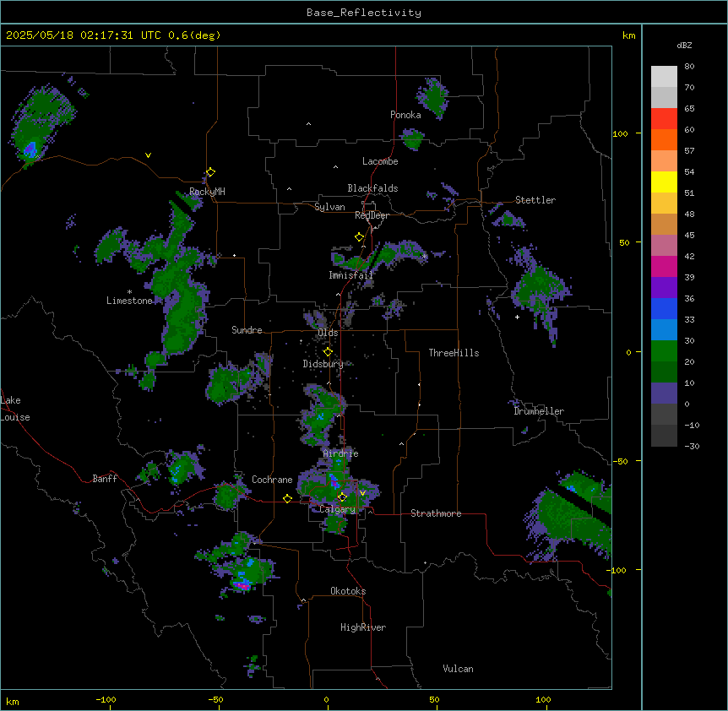Click the HighRiver label
The width and height of the screenshot is (728, 711).
363,627
